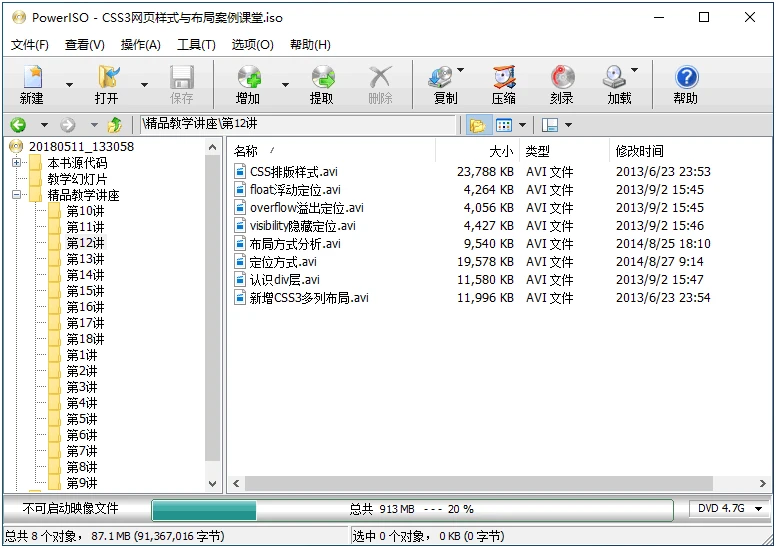Open the DVD 4.7G media size dropdown

[x=730, y=508]
